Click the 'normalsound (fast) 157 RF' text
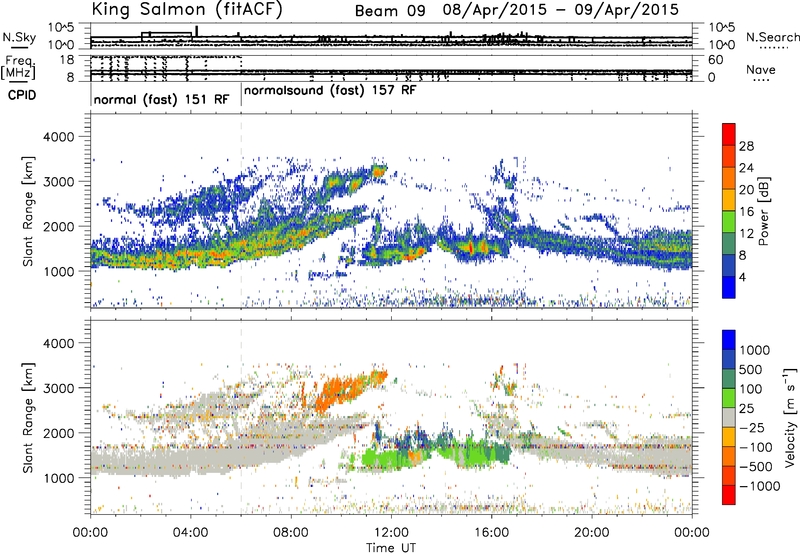This screenshot has height=554, width=800. point(330,90)
